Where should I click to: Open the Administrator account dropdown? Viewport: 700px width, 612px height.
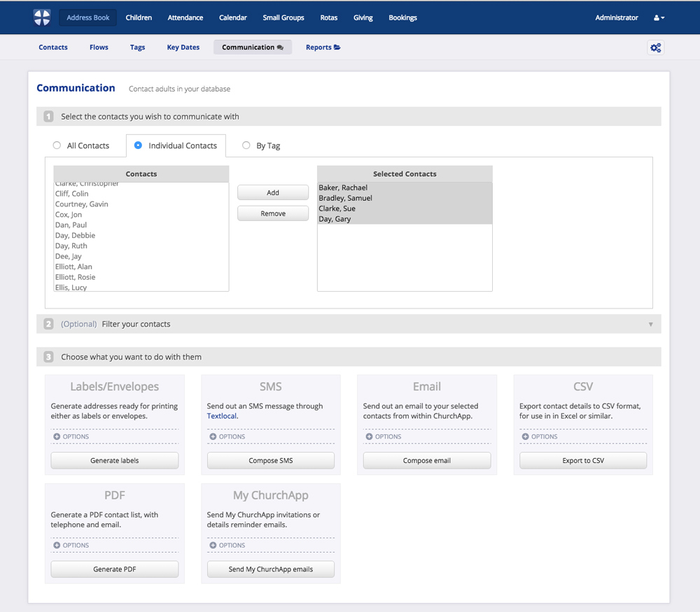coord(658,17)
